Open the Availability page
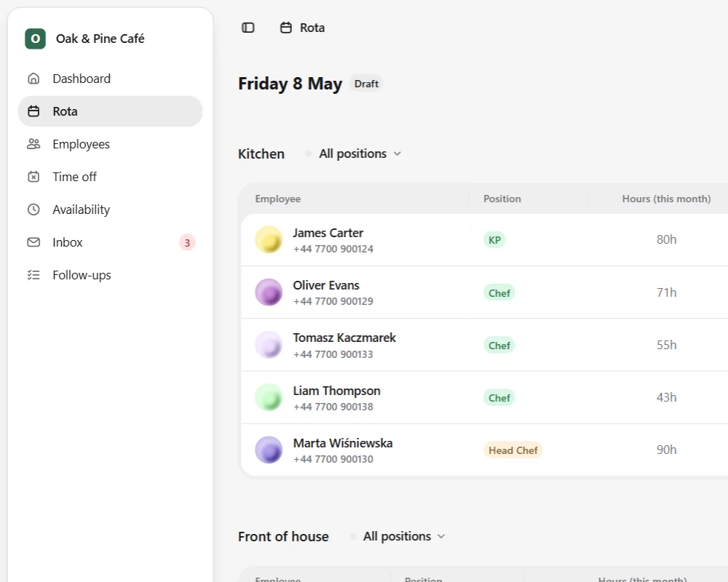Screen dimensions: 728x582 click(x=110, y=210)
